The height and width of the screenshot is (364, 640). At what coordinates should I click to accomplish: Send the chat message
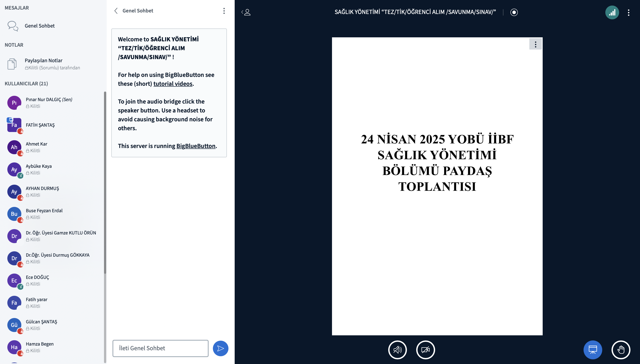click(x=220, y=348)
